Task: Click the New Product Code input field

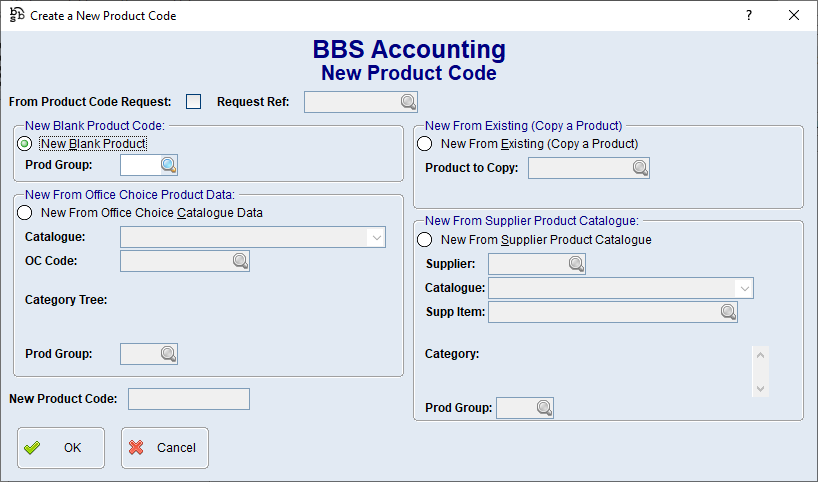Action: click(189, 399)
